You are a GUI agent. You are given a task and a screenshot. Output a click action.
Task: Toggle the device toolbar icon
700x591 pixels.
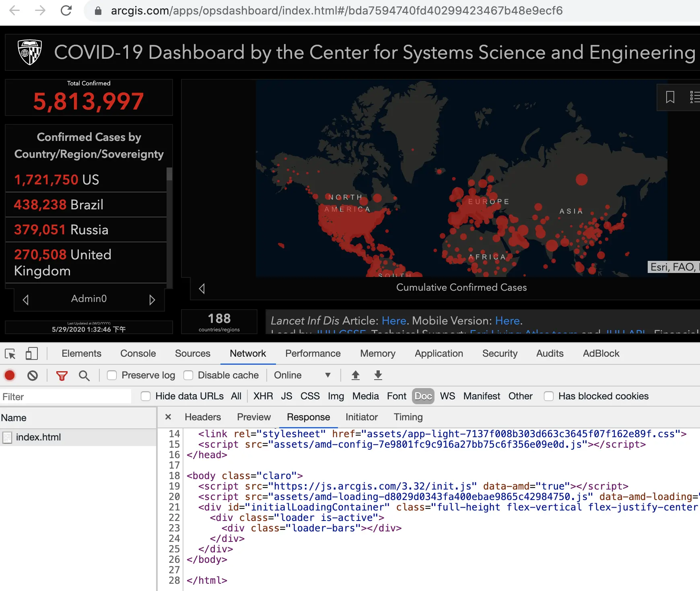[31, 353]
